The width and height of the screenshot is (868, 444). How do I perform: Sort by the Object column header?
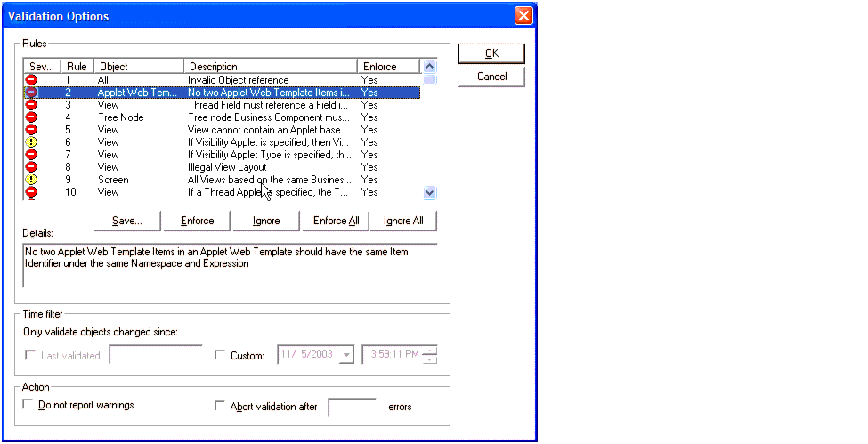(x=139, y=67)
